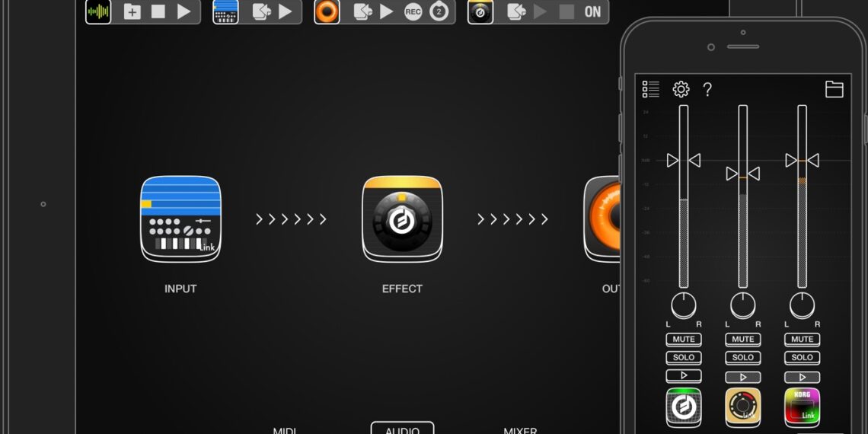Switch to the MIXER tab

pos(520,430)
